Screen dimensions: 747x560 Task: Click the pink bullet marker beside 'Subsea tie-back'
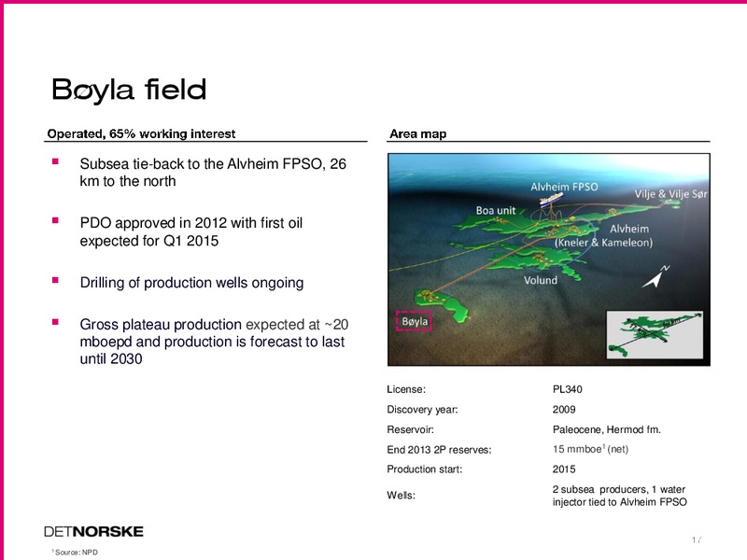point(55,161)
